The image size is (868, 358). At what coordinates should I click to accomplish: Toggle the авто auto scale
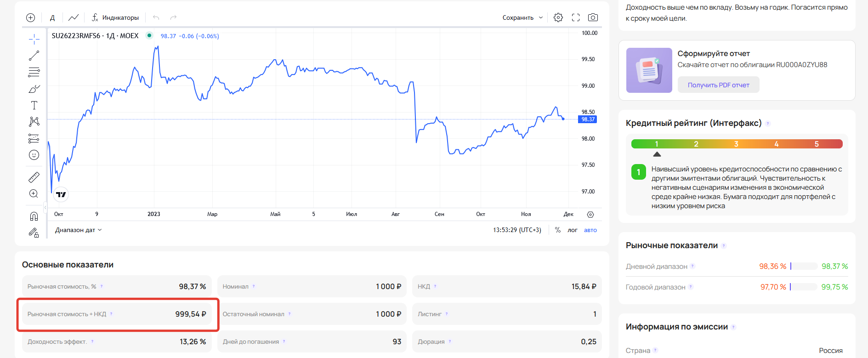[590, 230]
